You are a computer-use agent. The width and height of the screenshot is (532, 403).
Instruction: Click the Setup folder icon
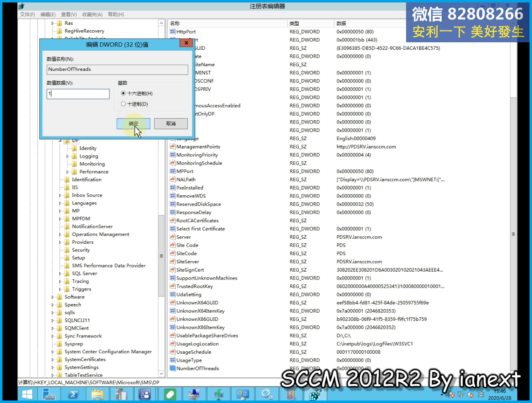[67, 258]
